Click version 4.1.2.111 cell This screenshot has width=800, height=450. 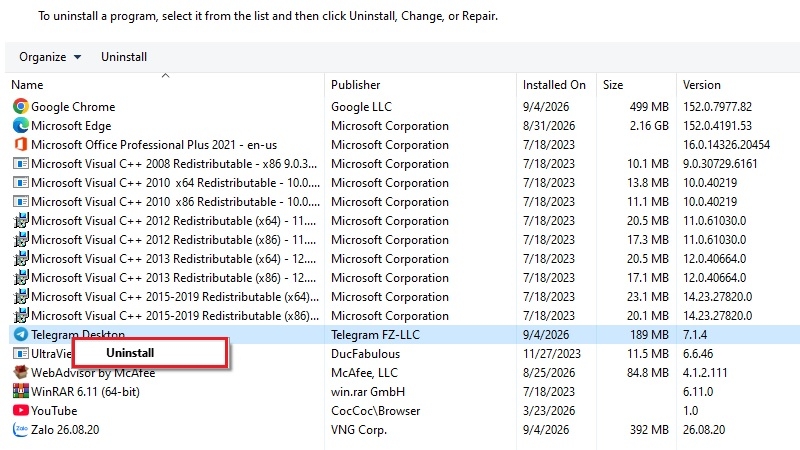[705, 373]
